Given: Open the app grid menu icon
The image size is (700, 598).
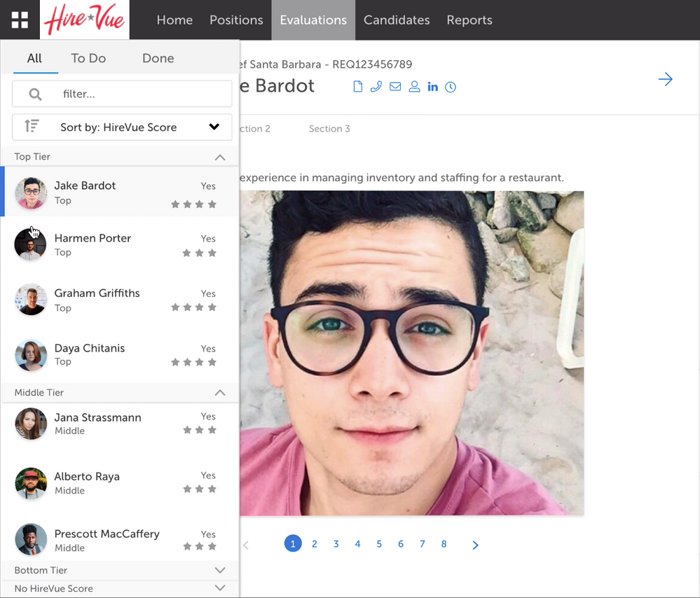Looking at the screenshot, I should pyautogui.click(x=20, y=20).
